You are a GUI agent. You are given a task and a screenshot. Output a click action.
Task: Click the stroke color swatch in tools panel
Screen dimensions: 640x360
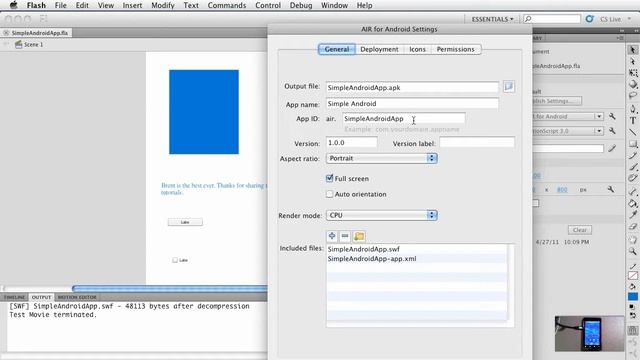point(633,276)
